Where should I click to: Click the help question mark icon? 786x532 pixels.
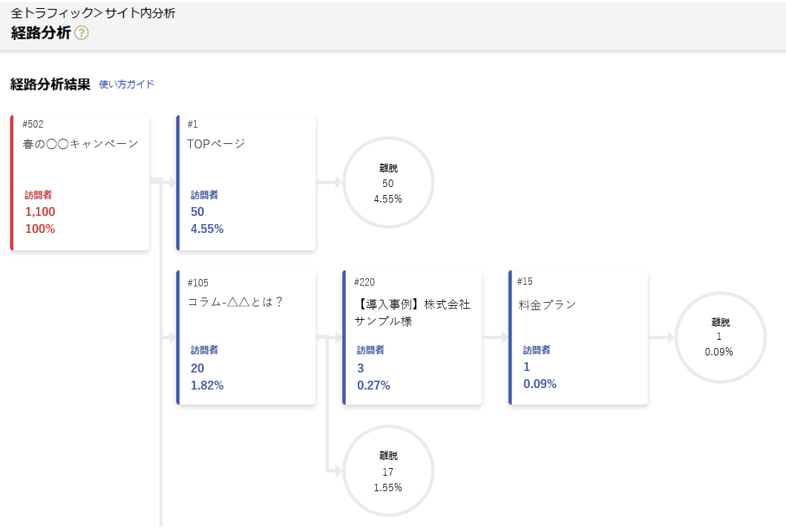[82, 33]
